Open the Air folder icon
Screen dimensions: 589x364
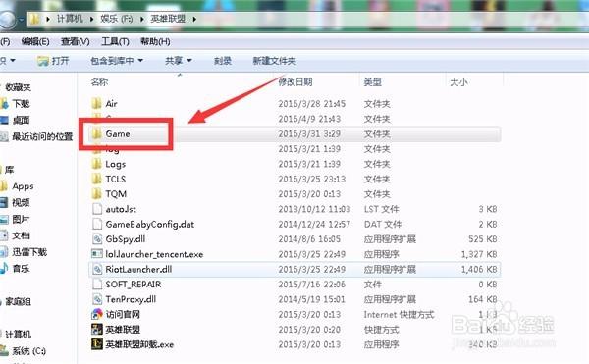coord(97,103)
